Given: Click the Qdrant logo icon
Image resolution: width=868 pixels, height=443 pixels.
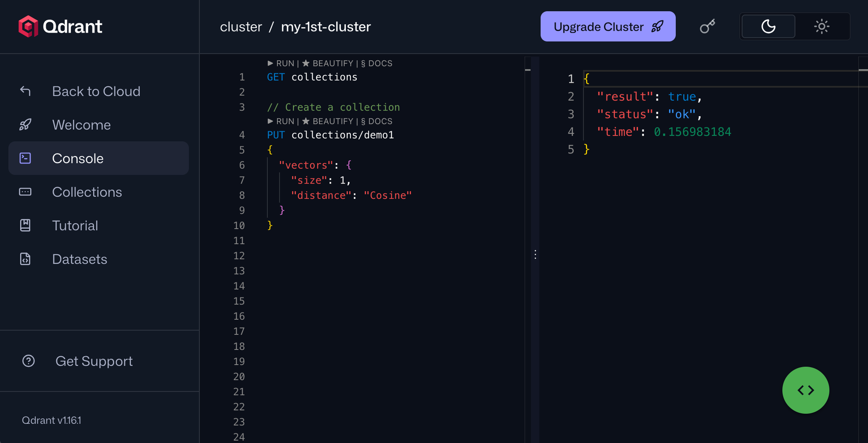Looking at the screenshot, I should click(28, 26).
